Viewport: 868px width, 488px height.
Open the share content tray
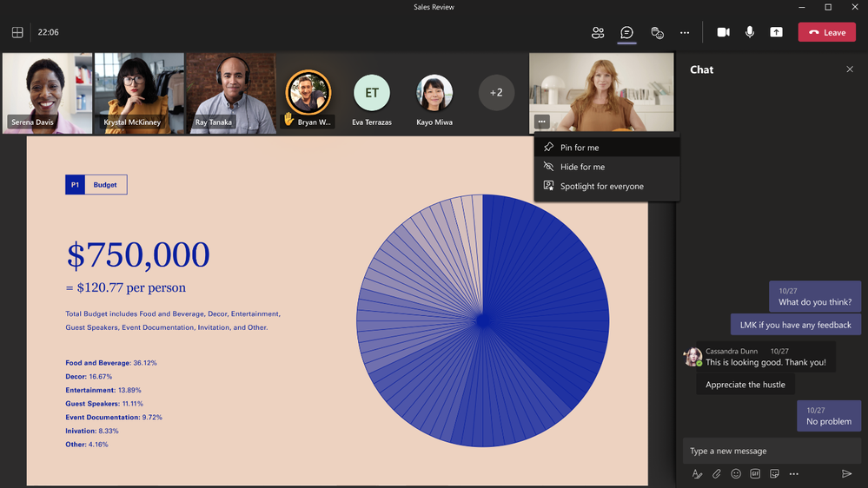click(x=776, y=32)
